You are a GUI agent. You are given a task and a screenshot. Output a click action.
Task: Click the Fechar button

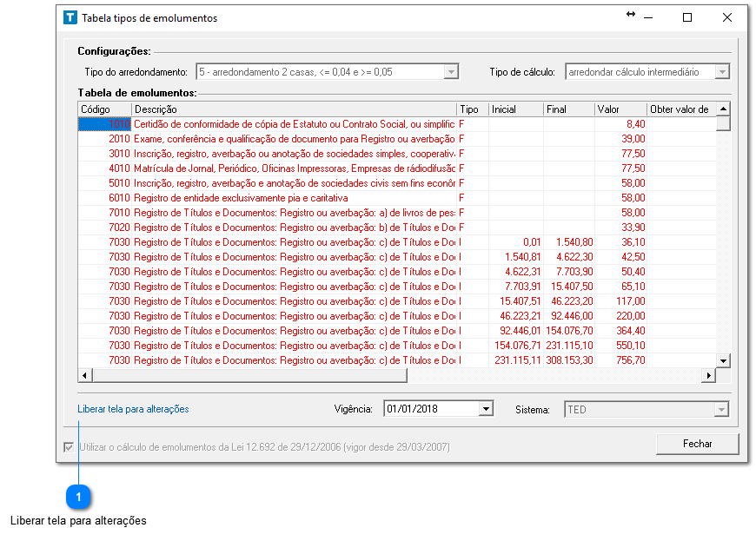click(697, 444)
